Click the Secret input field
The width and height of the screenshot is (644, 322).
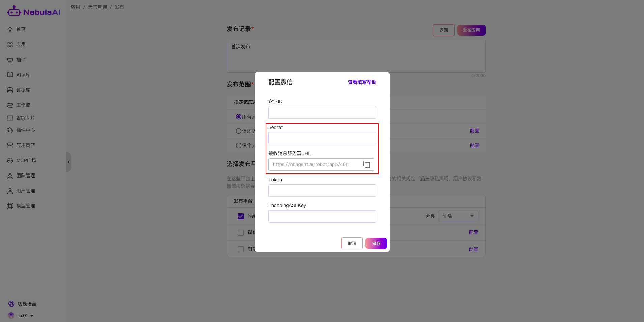pos(322,138)
